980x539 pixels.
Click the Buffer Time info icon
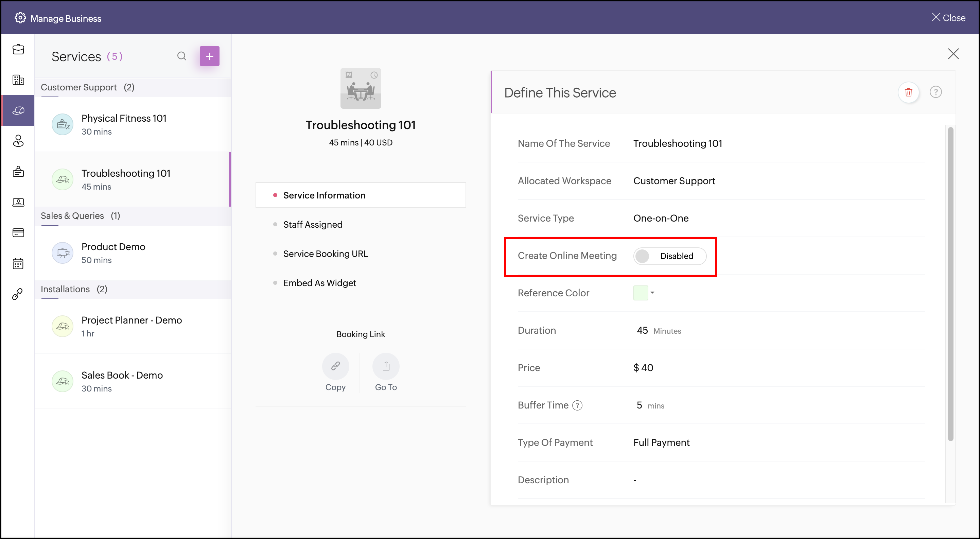(577, 405)
